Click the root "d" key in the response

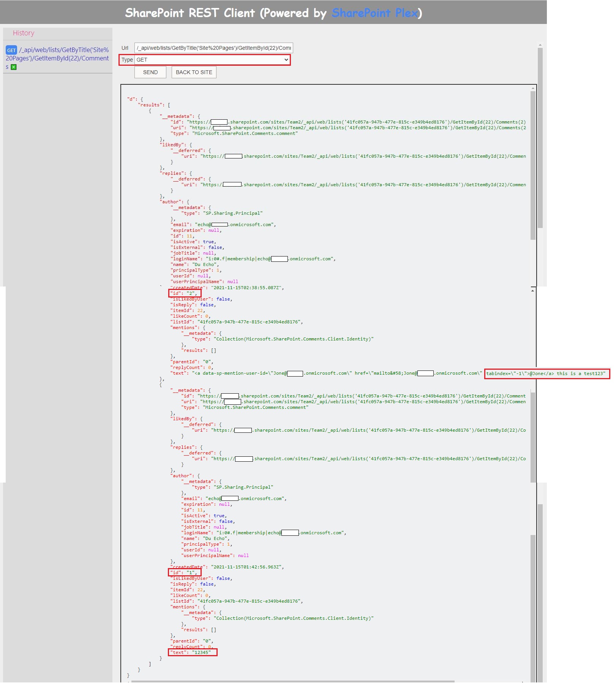[x=131, y=99]
